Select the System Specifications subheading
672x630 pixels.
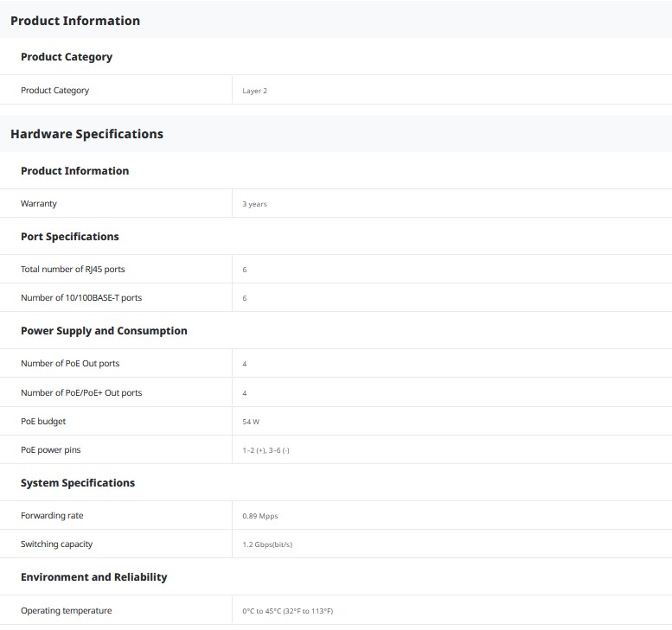[x=78, y=483]
